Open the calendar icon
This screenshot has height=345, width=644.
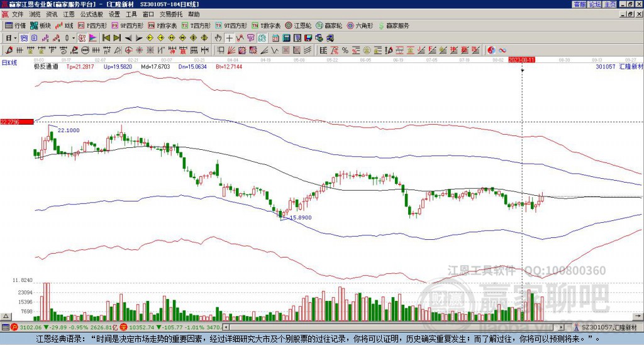click(x=275, y=38)
